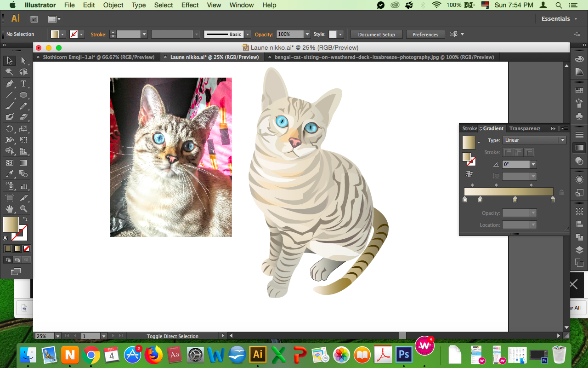588x368 pixels.
Task: Select the Zoom tool
Action: 23,209
